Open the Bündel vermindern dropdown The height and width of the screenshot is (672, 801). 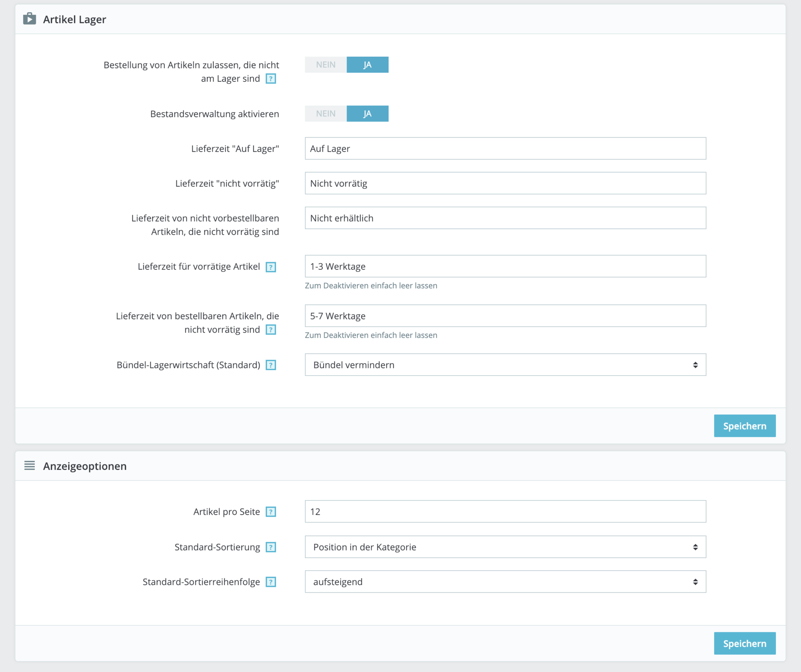pos(505,365)
